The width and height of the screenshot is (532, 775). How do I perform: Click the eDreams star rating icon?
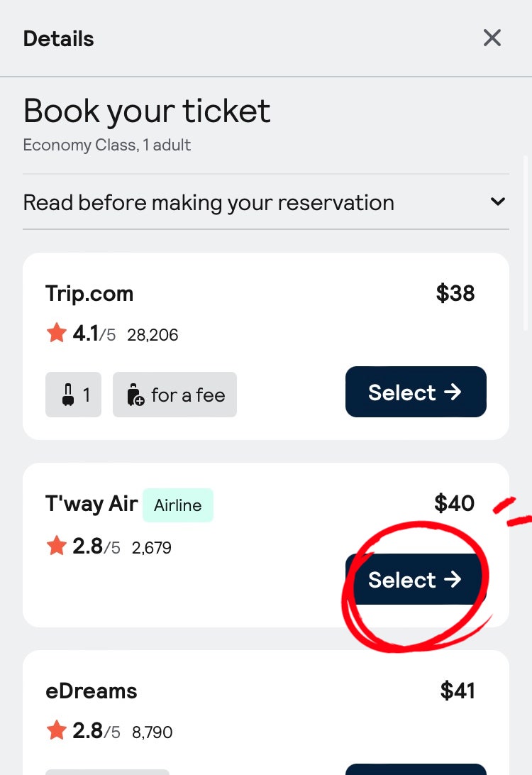pos(56,730)
